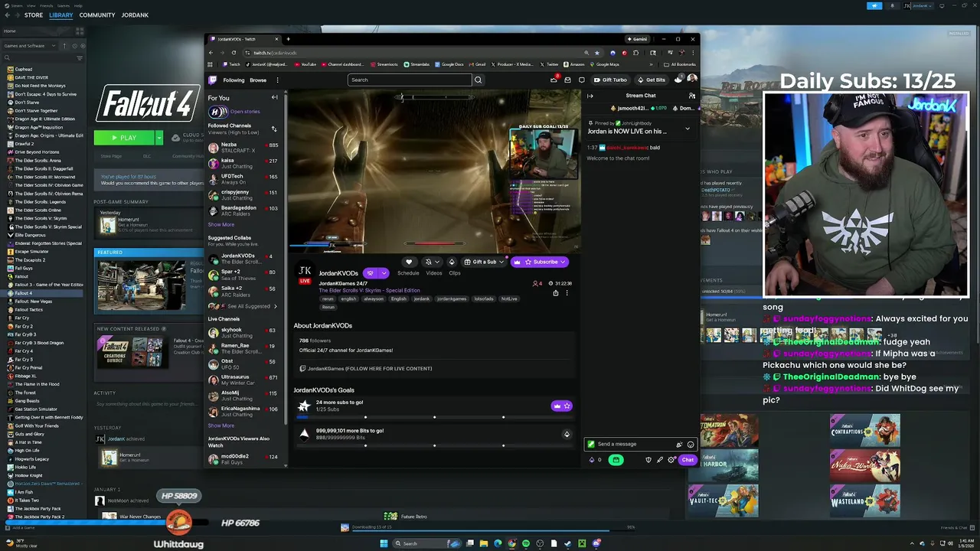Expand See All Suggested collabs
Image resolution: width=980 pixels, height=551 pixels.
253,306
